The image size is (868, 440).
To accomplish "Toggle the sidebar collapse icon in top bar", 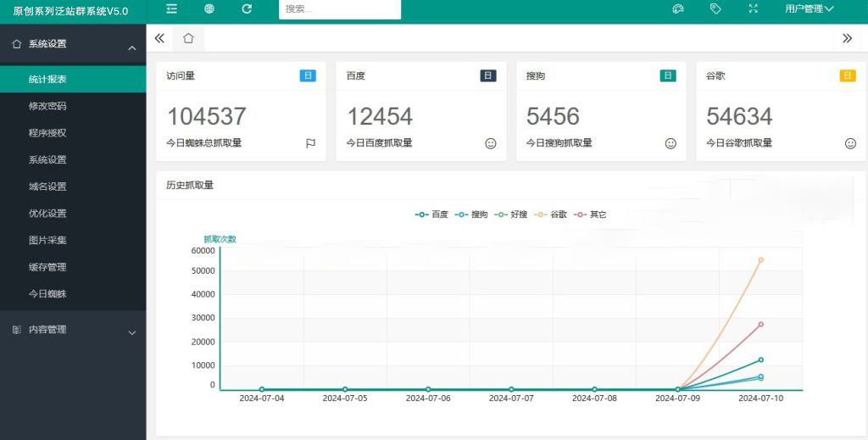I will 171,8.
